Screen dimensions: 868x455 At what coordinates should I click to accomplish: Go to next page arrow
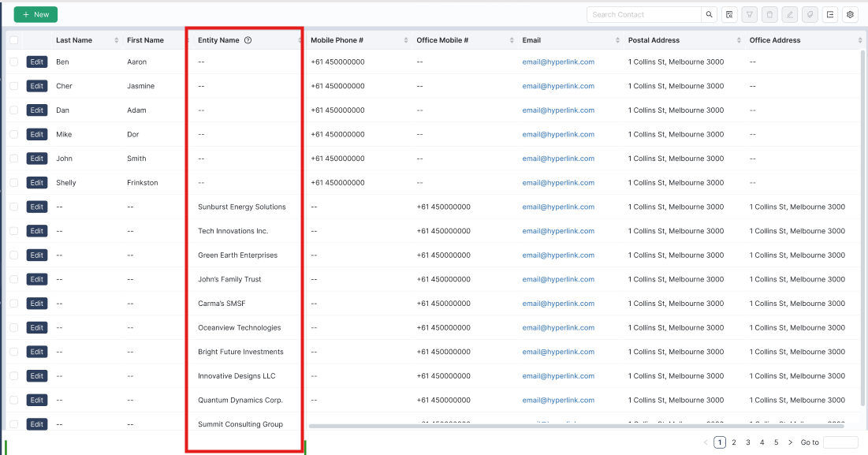tap(790, 442)
